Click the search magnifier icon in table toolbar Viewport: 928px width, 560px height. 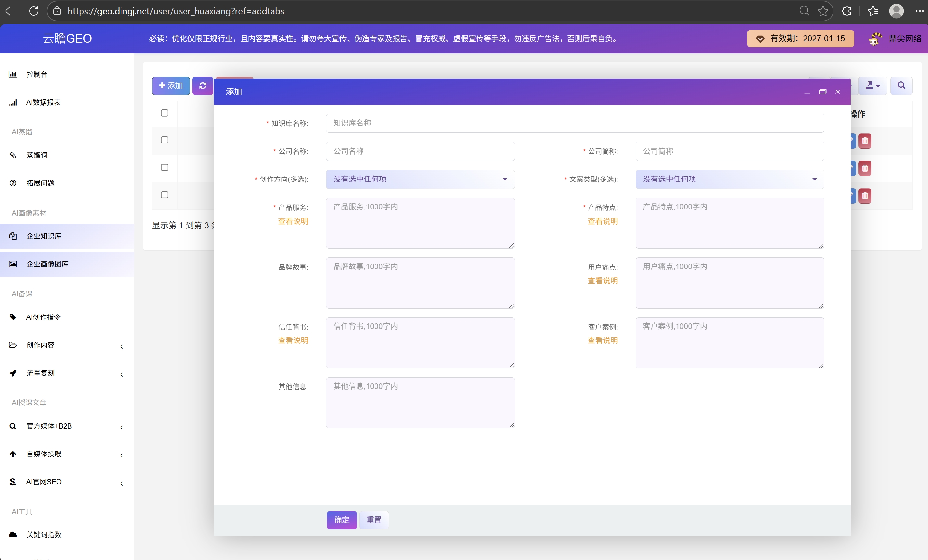click(x=901, y=86)
